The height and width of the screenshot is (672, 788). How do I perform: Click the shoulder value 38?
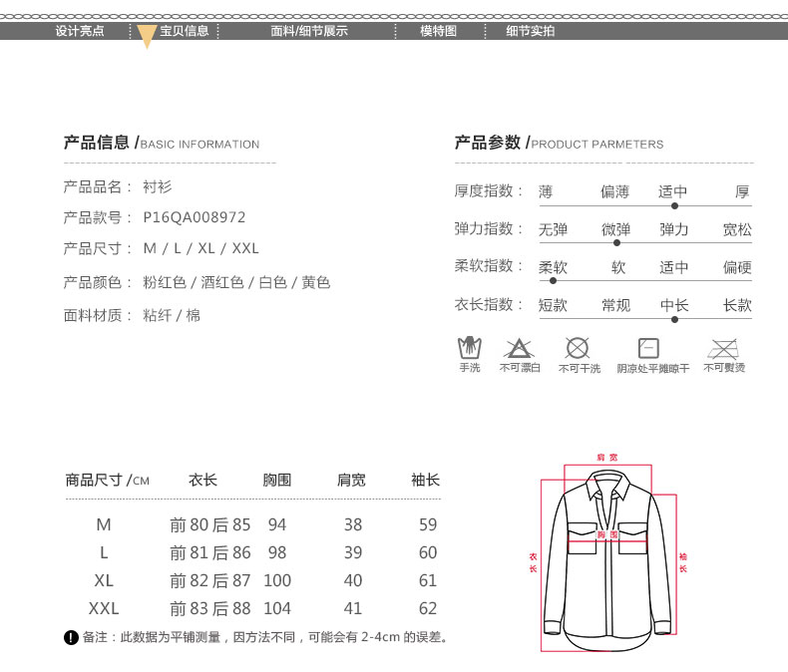click(353, 524)
